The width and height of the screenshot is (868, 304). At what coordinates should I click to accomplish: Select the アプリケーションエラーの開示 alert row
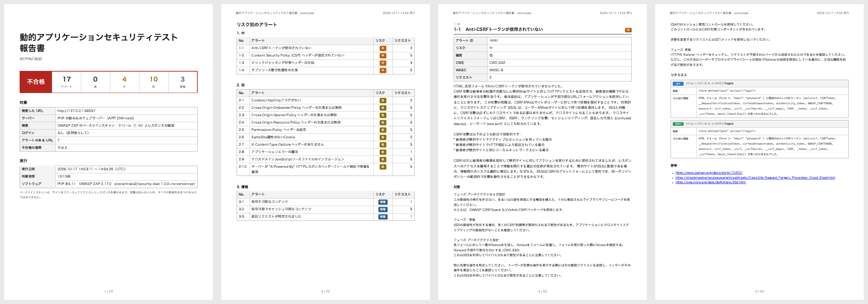click(326, 152)
